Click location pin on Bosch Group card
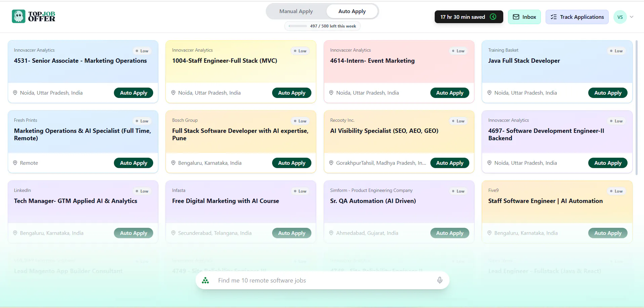This screenshot has width=644, height=308. (x=173, y=163)
